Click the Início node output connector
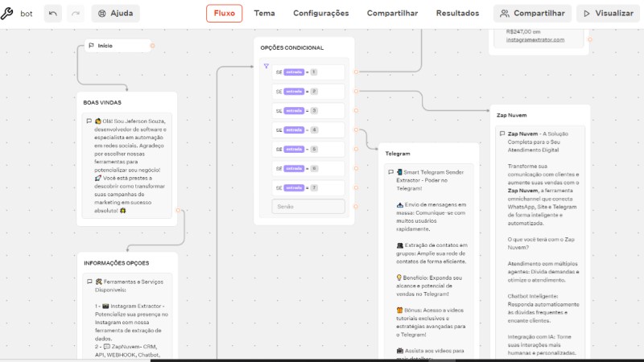The height and width of the screenshot is (362, 644). 152,46
